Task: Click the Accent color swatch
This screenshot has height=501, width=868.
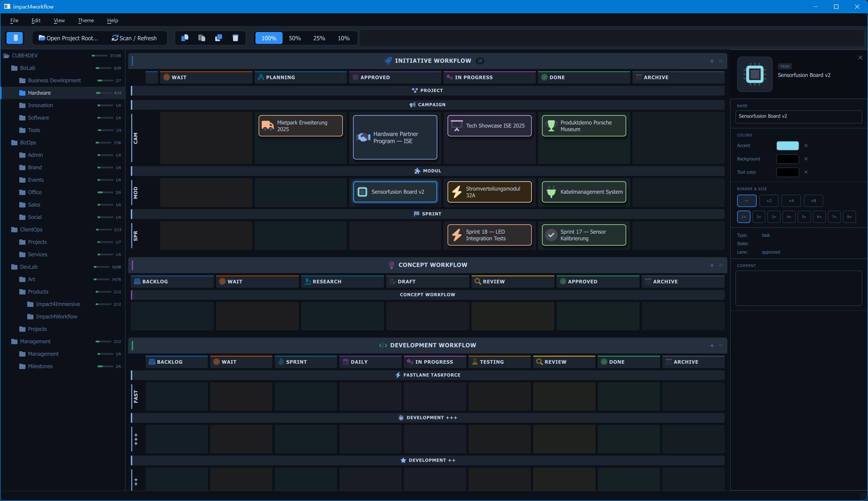Action: tap(787, 146)
